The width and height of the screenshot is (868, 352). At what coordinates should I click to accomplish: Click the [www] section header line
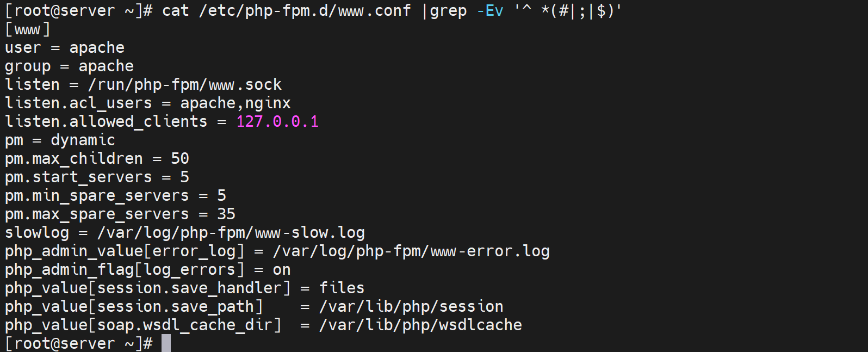(27, 29)
